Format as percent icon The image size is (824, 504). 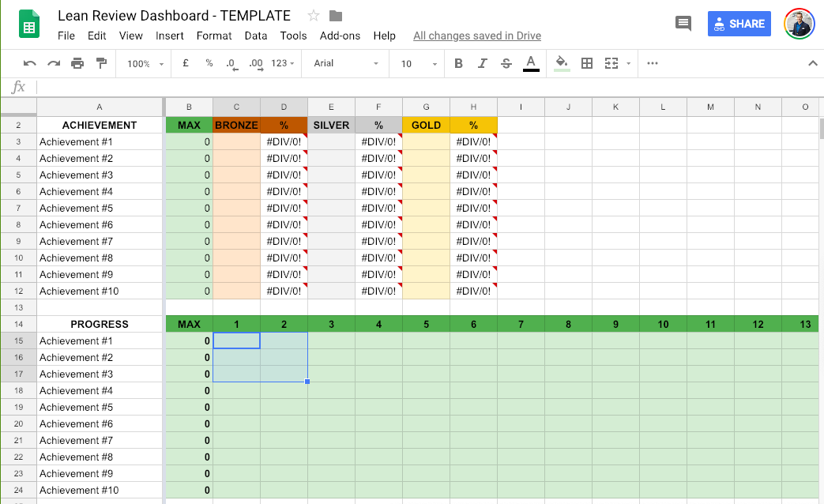coord(209,63)
